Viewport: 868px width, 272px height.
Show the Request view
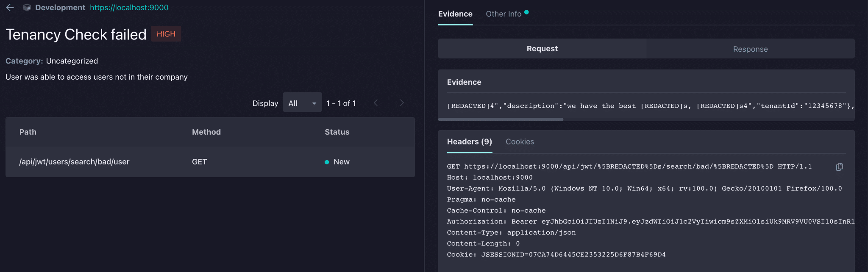pyautogui.click(x=542, y=49)
